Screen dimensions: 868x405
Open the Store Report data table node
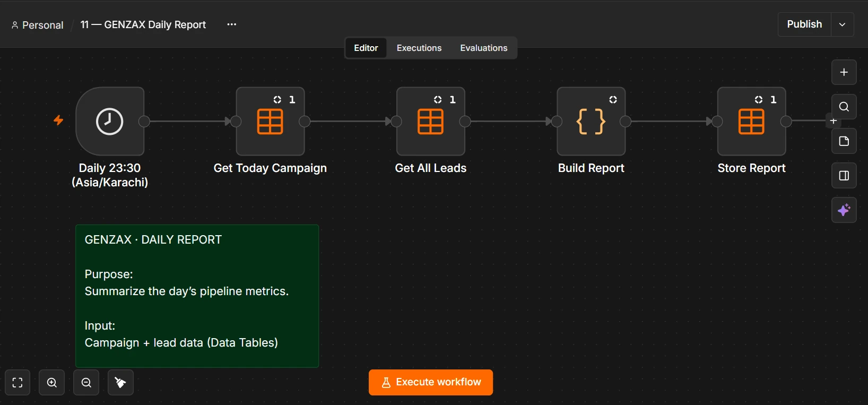(x=751, y=122)
